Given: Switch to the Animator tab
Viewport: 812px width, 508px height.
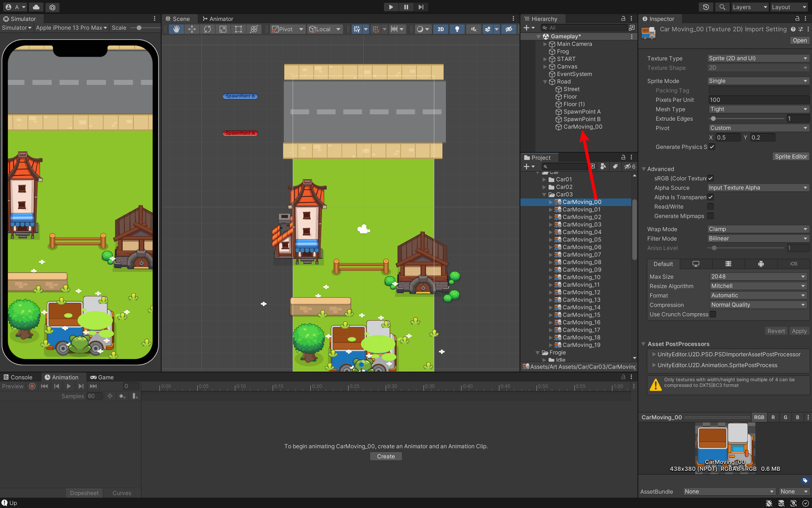Looking at the screenshot, I should [x=218, y=19].
